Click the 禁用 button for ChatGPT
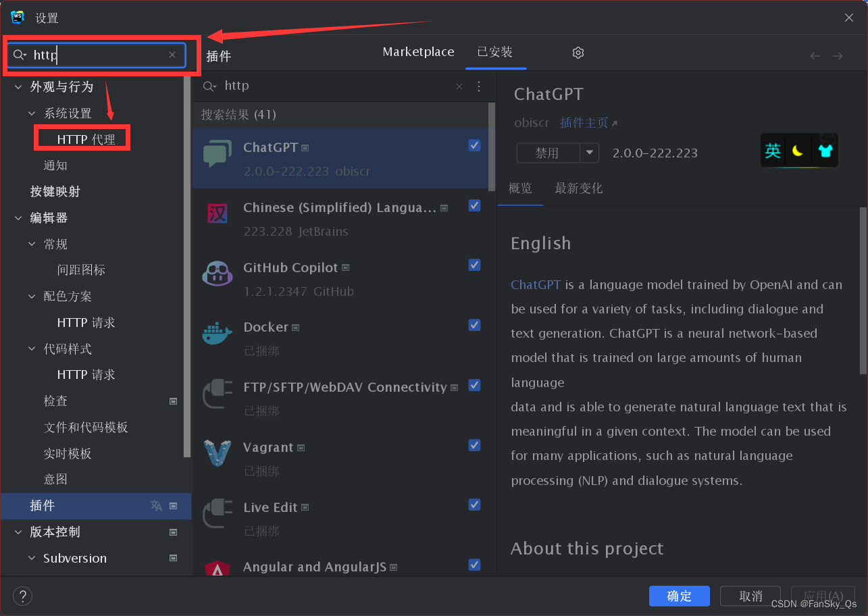This screenshot has height=616, width=868. click(548, 153)
